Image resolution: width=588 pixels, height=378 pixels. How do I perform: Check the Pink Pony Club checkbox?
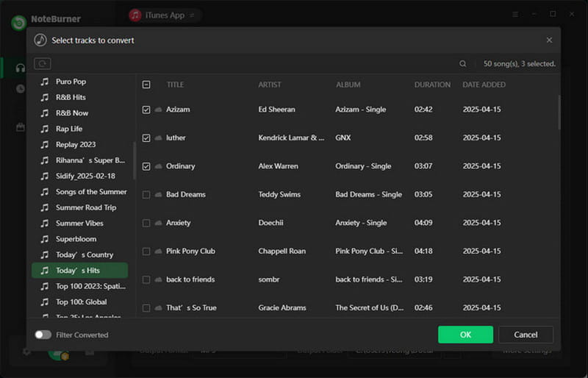146,252
